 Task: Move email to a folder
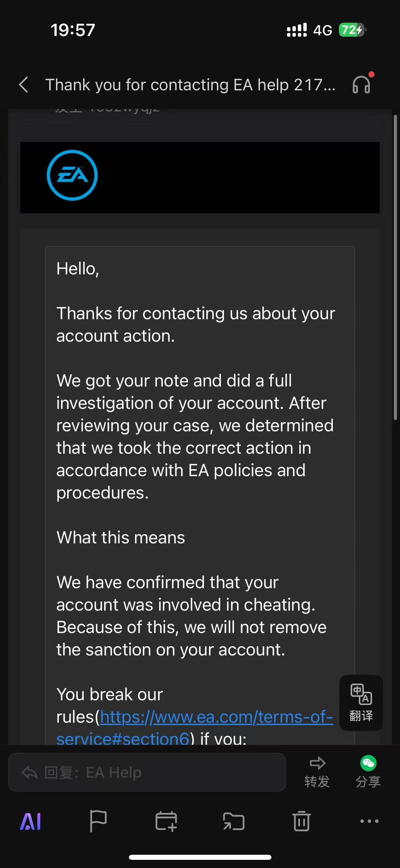tap(234, 821)
